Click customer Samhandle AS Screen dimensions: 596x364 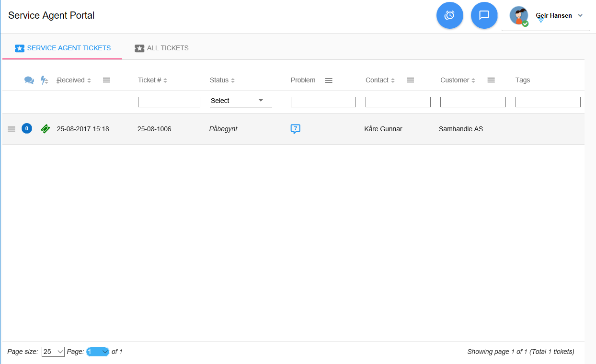[x=461, y=129]
